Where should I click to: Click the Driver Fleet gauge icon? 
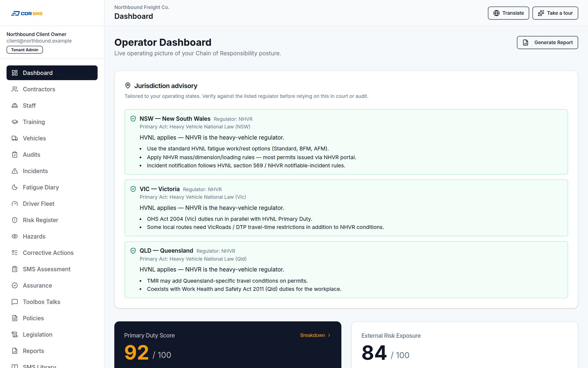pyautogui.click(x=15, y=204)
